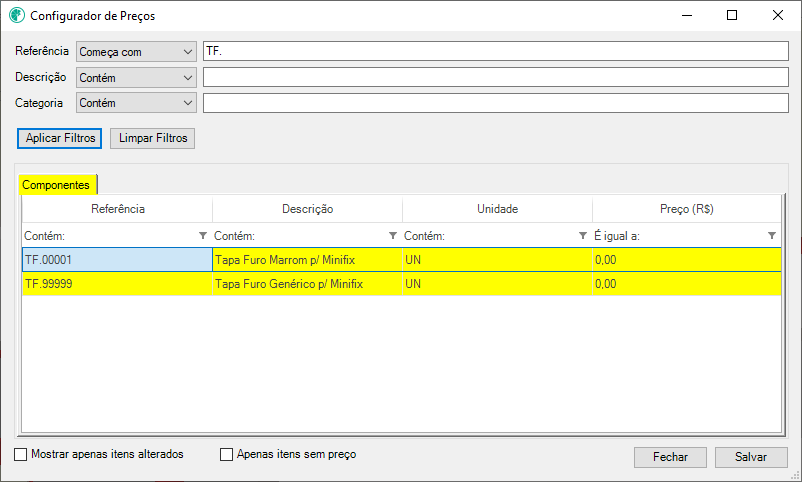The image size is (802, 482).
Task: Click the Referência column filter funnel icon
Action: pos(203,236)
